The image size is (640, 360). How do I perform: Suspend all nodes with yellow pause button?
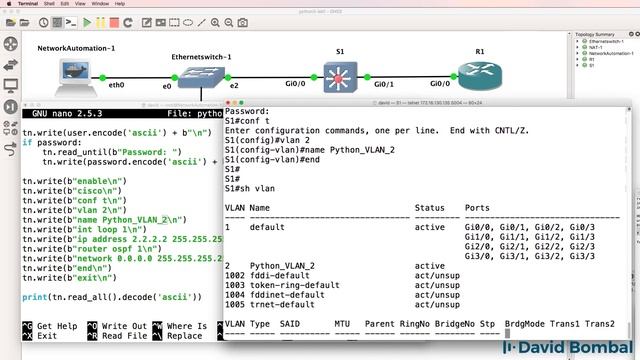(100, 22)
